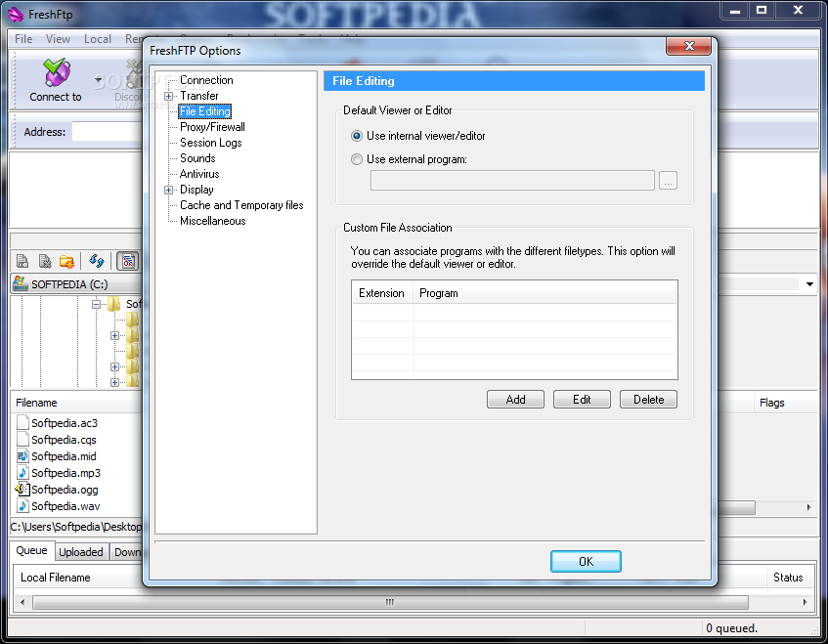The image size is (828, 644).
Task: Click the SOFTPEDIA (C:) drive icon
Action: pos(21,284)
